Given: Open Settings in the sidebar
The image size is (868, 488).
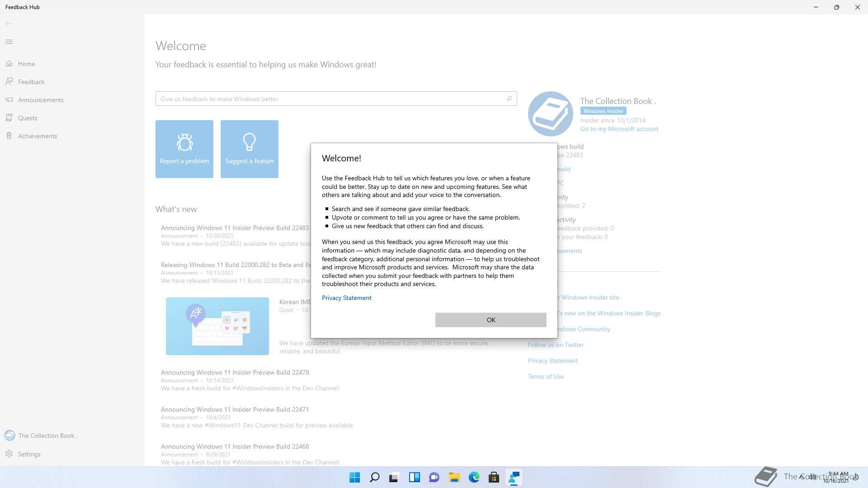Looking at the screenshot, I should coord(72,454).
